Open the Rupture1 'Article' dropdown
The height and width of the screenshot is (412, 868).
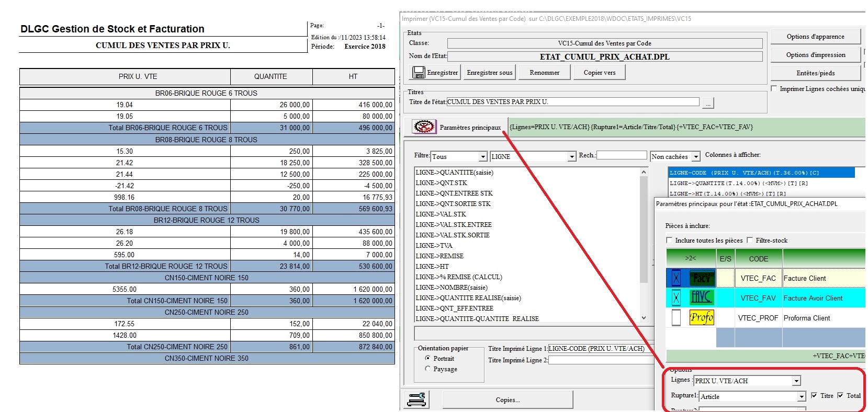[x=801, y=397]
